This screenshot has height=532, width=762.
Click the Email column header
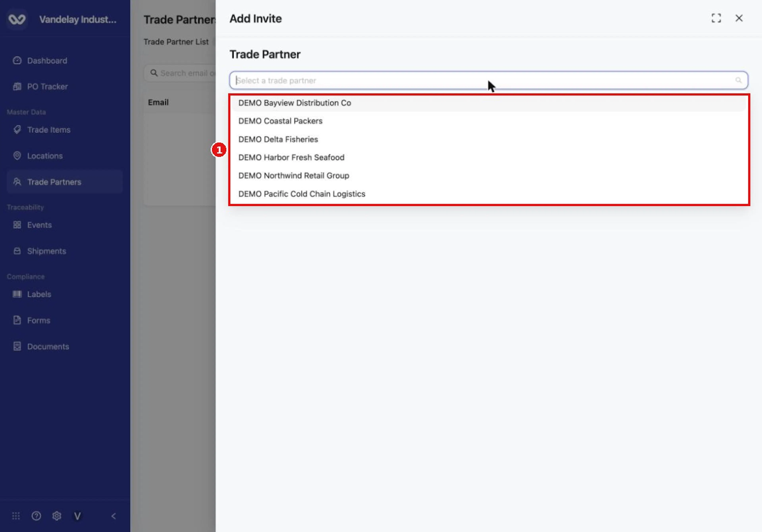pyautogui.click(x=158, y=103)
